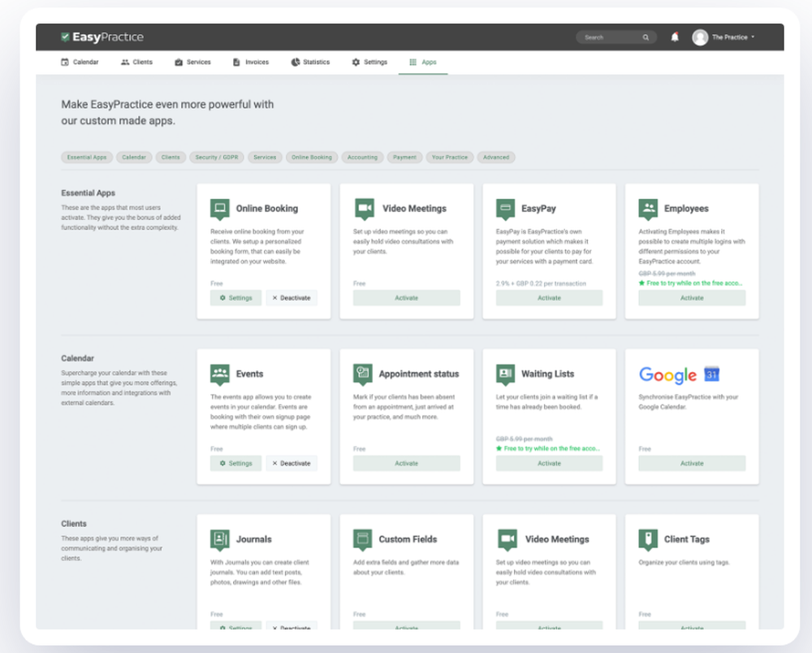The height and width of the screenshot is (653, 812).
Task: Filter by Accounting tag
Action: pyautogui.click(x=362, y=157)
